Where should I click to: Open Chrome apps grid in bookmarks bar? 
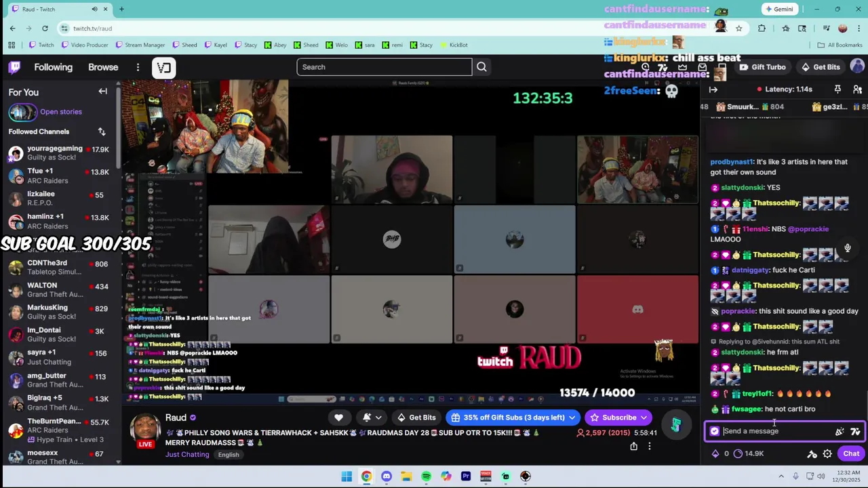[x=12, y=45]
